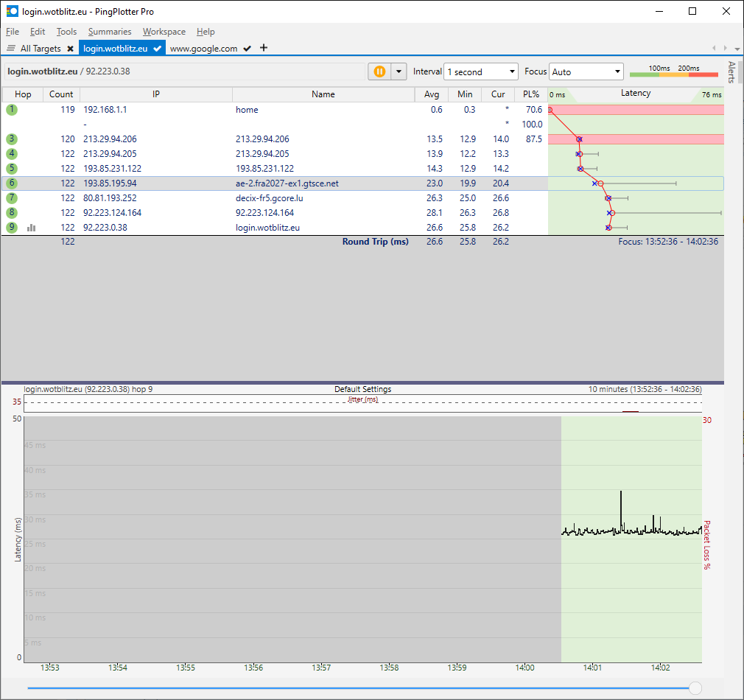Click the timeline slider handle at the bottom
This screenshot has height=700, width=744.
tap(695, 688)
